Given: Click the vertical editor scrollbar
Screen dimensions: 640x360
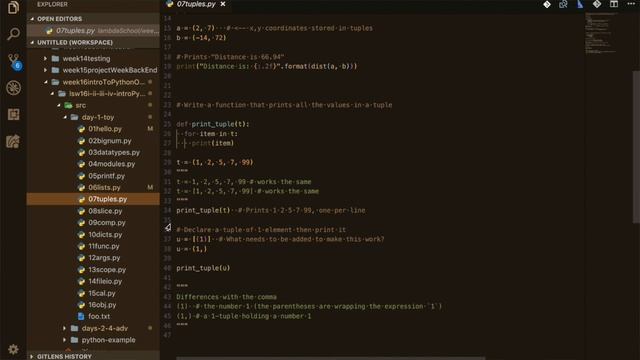Looking at the screenshot, I should (636, 147).
